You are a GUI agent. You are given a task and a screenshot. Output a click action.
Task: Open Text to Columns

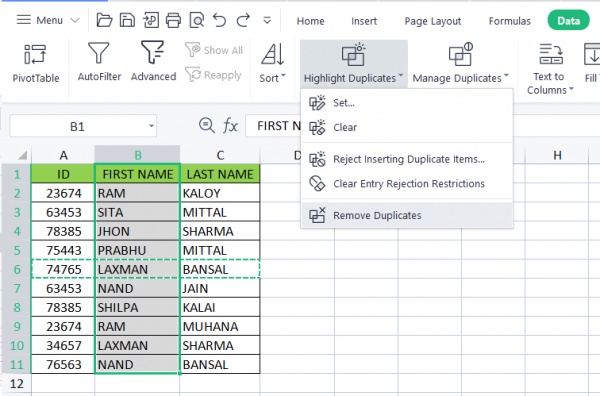tap(550, 69)
